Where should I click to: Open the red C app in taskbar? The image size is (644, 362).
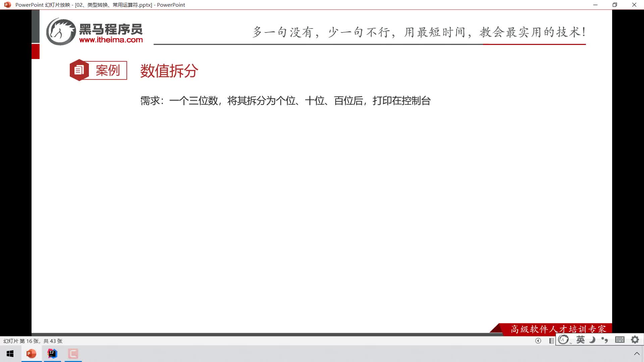73,354
